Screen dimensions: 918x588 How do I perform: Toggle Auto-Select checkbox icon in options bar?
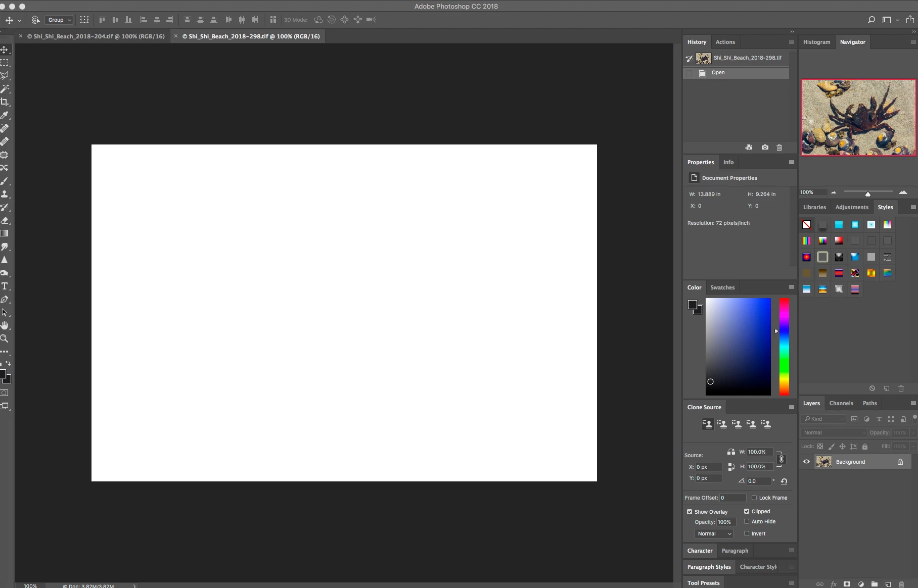(x=35, y=20)
